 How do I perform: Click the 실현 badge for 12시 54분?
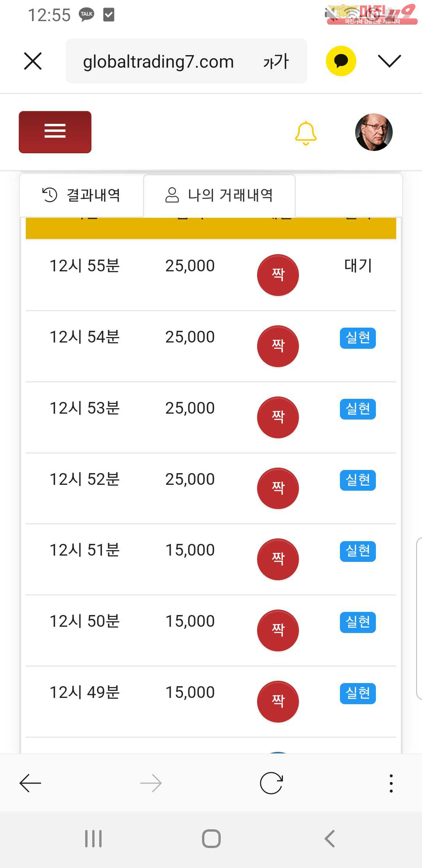[358, 338]
